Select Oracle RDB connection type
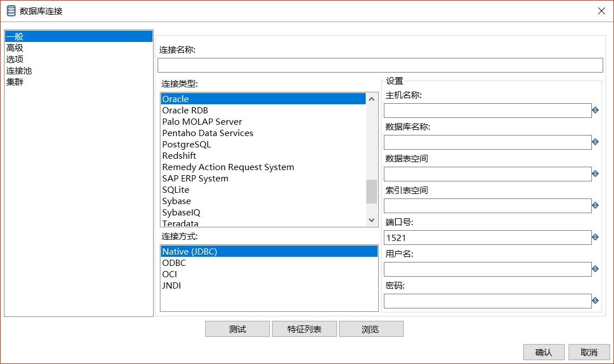 263,111
